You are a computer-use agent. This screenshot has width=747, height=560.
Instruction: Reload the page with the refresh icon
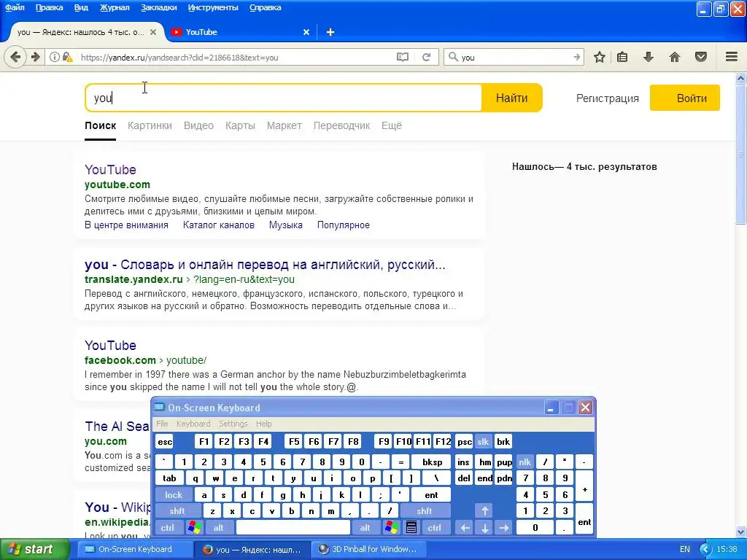(426, 57)
